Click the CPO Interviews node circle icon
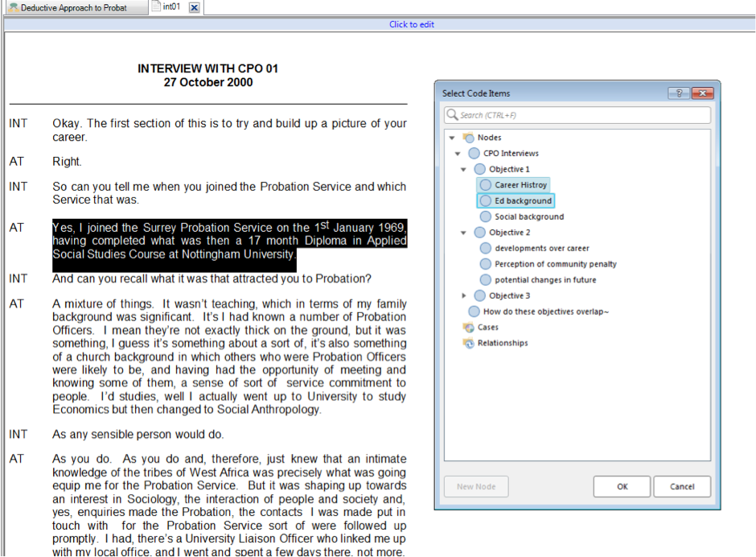The image size is (756, 557). coord(474,154)
